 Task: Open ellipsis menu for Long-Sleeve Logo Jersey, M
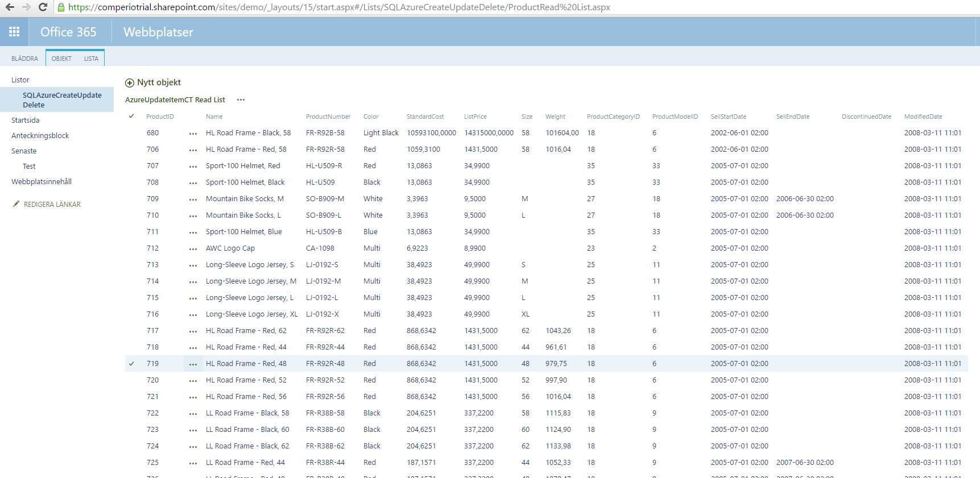pyautogui.click(x=193, y=282)
